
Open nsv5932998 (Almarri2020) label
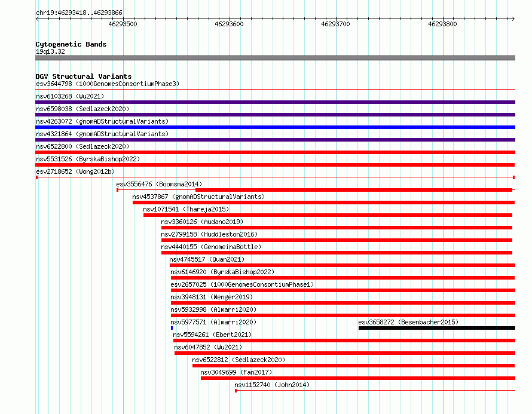click(x=213, y=309)
